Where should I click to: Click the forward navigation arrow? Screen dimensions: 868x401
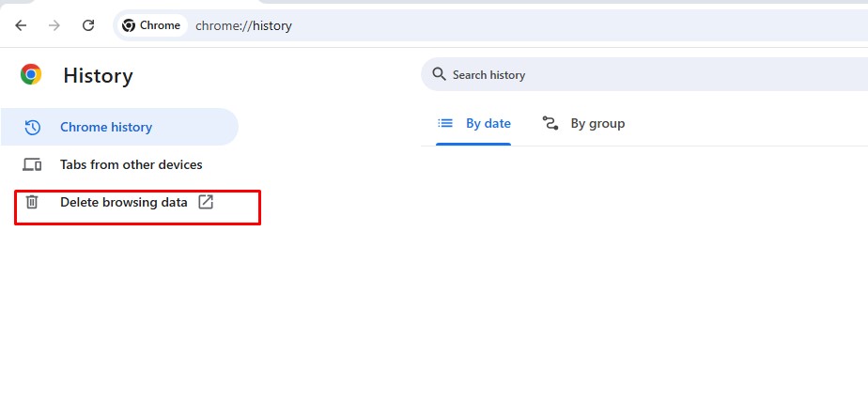[x=54, y=25]
